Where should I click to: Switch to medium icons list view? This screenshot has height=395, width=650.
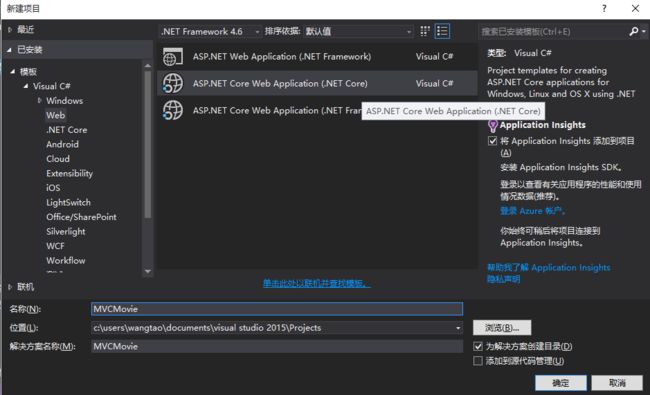[x=442, y=31]
